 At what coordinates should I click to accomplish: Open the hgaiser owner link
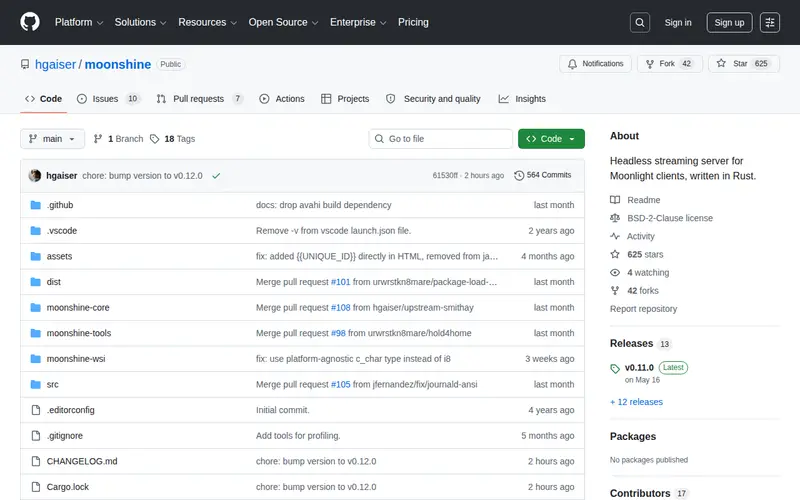pos(55,64)
